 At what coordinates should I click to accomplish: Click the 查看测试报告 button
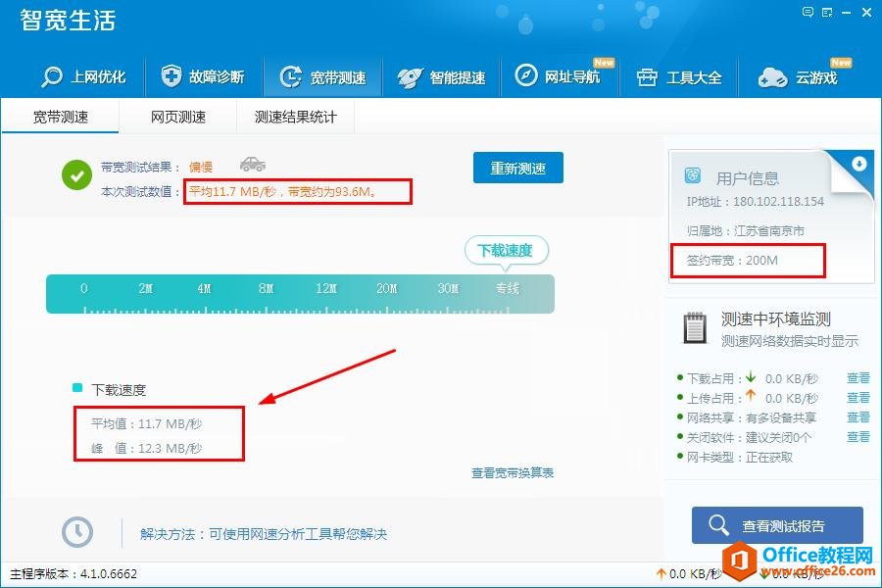coord(777,525)
